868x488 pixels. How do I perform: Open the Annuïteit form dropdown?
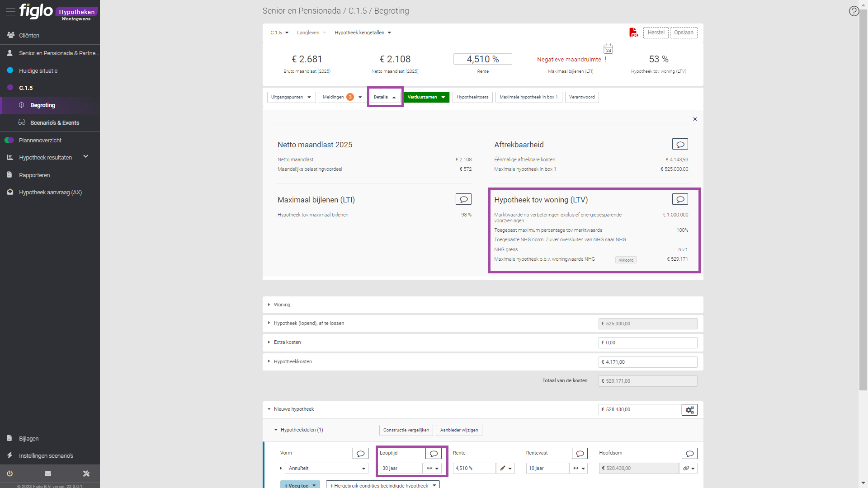click(x=326, y=469)
